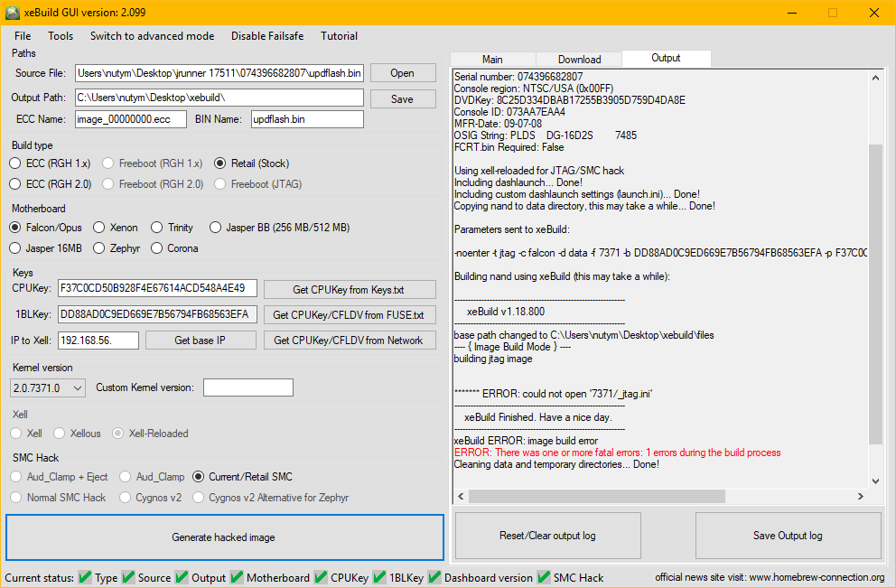This screenshot has width=896, height=588.
Task: Click Save Output log button
Action: (x=788, y=536)
